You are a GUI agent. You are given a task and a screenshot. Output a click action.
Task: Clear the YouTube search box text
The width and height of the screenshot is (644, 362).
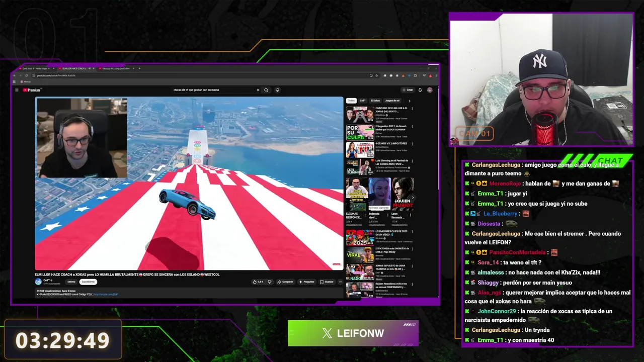tap(258, 90)
